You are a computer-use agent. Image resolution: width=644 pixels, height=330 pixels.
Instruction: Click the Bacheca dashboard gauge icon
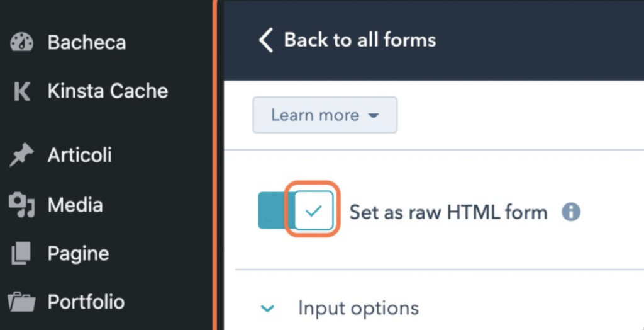(x=22, y=43)
